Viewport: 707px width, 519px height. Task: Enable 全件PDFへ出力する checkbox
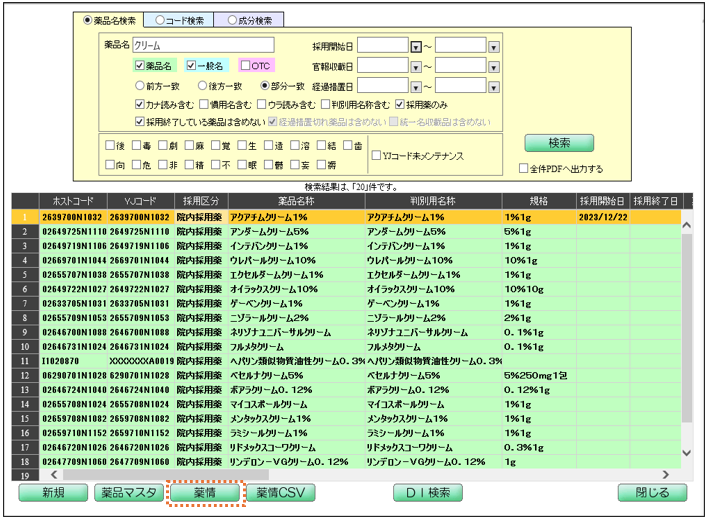coord(523,168)
